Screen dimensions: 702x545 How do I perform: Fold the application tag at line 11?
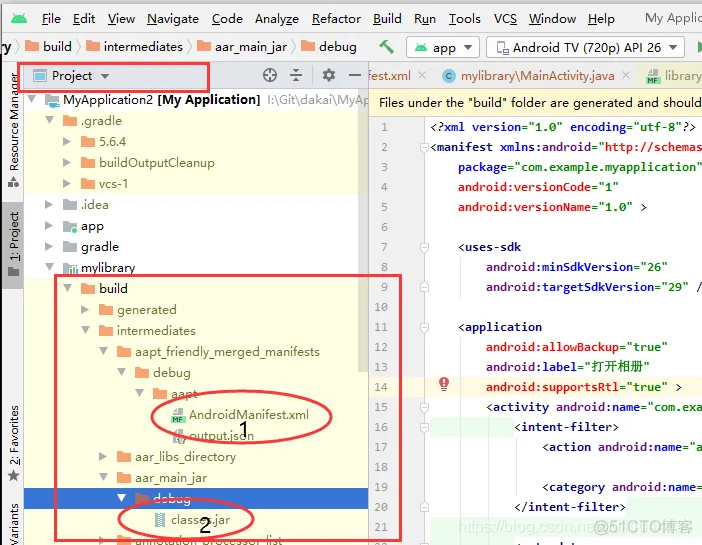[424, 327]
